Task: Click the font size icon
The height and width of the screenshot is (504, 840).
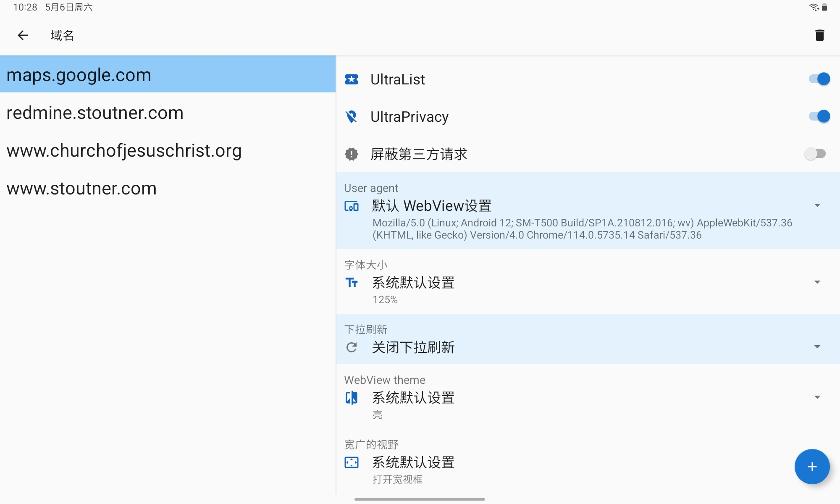Action: pos(352,283)
